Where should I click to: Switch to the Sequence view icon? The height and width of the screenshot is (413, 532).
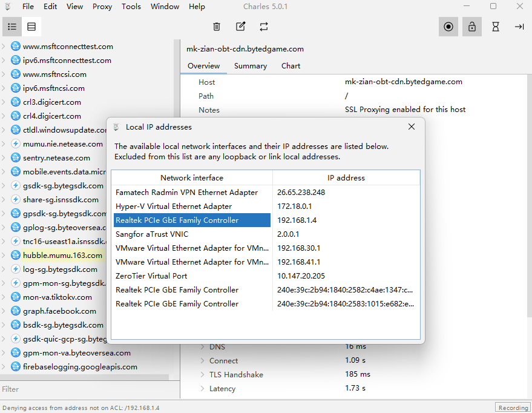(31, 27)
